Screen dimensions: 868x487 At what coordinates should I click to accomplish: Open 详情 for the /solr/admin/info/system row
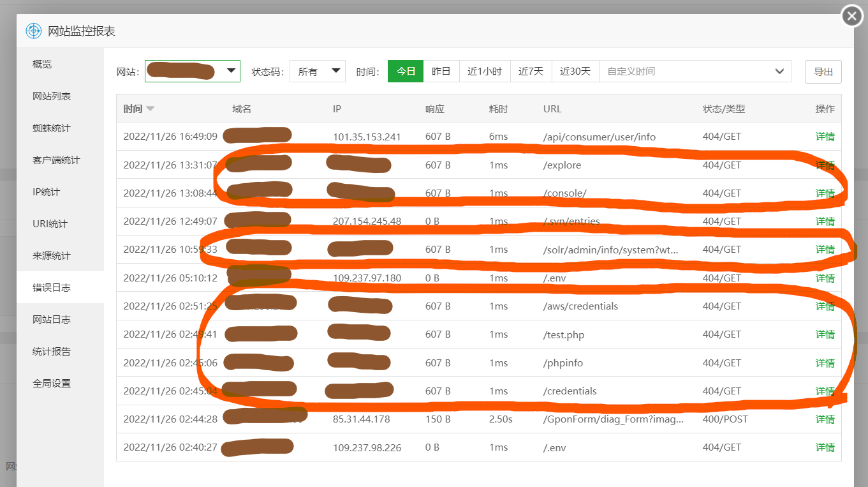[825, 250]
